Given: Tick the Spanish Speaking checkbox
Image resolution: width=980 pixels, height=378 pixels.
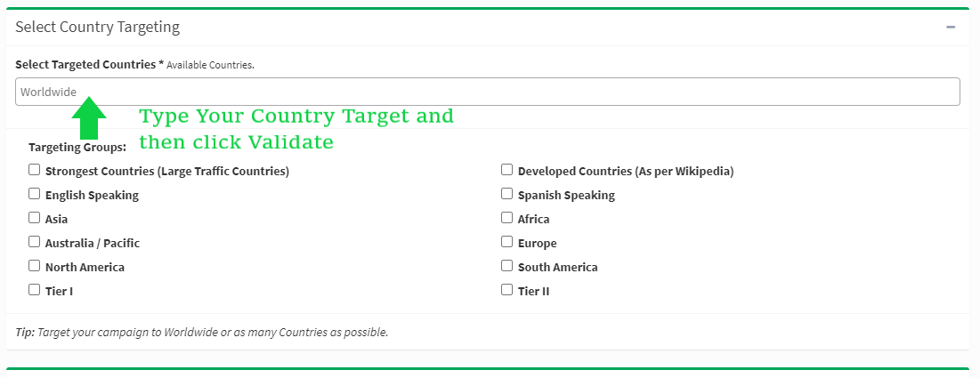Looking at the screenshot, I should pos(507,194).
